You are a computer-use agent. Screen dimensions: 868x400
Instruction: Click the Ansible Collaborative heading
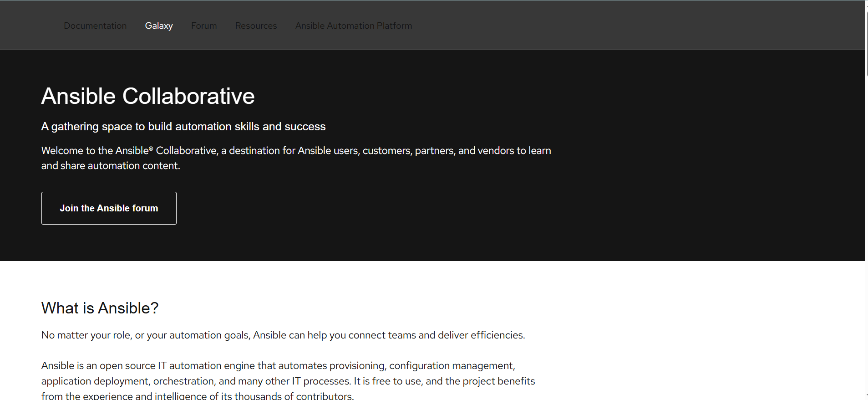pyautogui.click(x=148, y=96)
